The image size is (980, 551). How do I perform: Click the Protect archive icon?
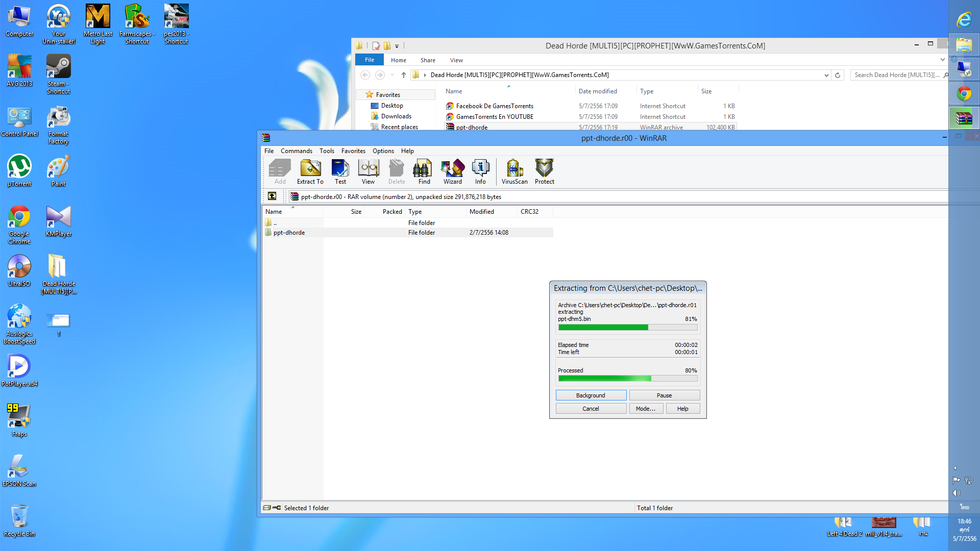pyautogui.click(x=544, y=171)
